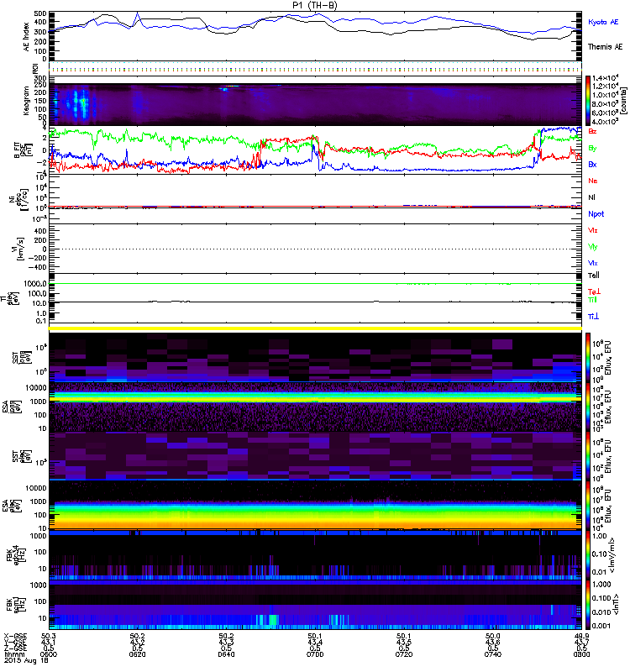Select the black Te parallel legend label

(x=594, y=276)
